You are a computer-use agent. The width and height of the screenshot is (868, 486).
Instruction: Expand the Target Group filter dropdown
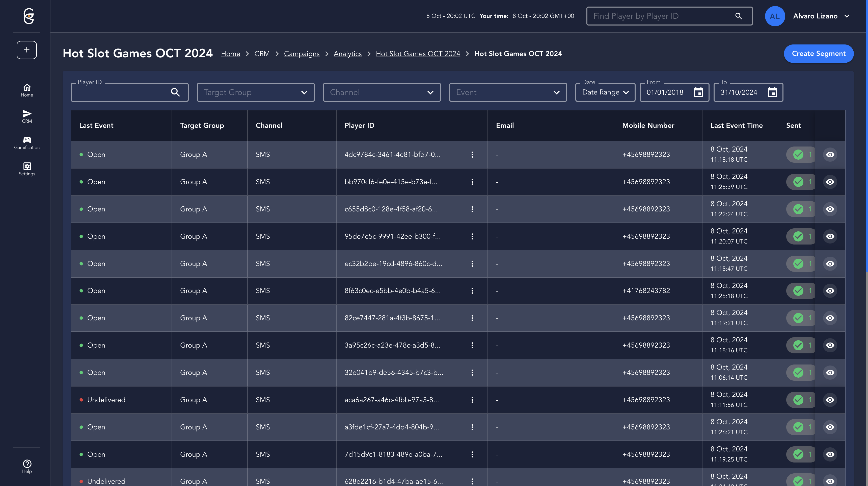(255, 92)
